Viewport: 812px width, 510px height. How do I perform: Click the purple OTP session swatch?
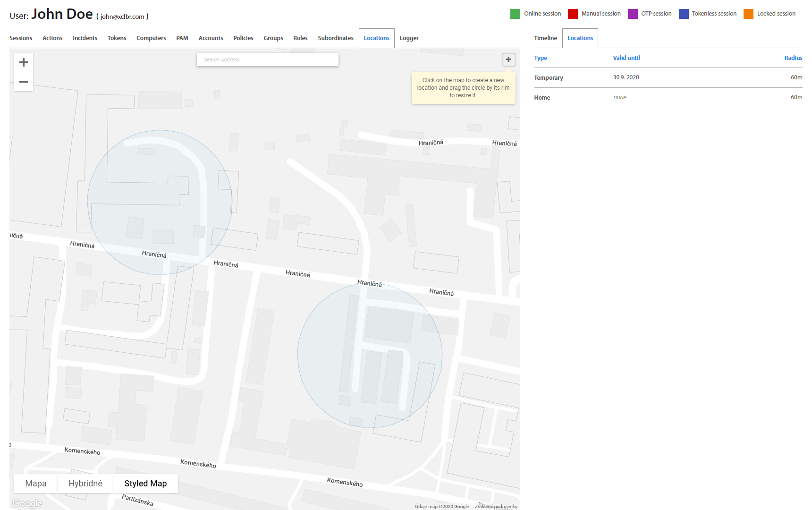point(633,14)
